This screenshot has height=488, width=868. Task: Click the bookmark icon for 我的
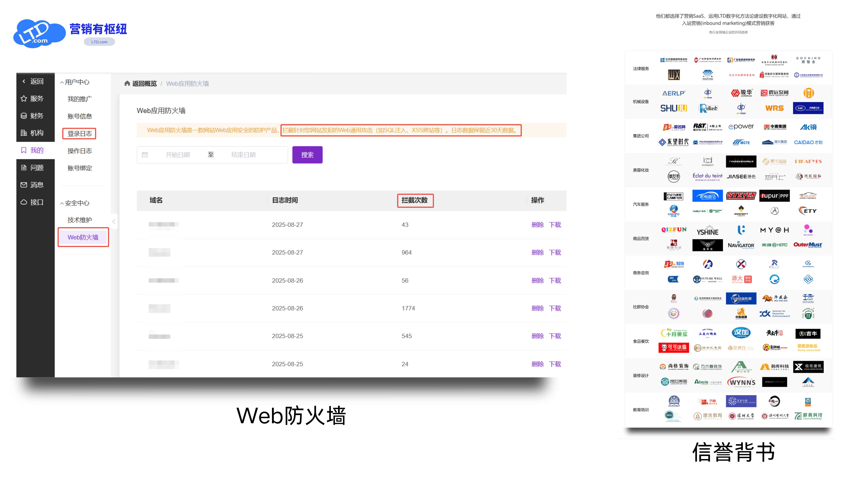pyautogui.click(x=24, y=150)
